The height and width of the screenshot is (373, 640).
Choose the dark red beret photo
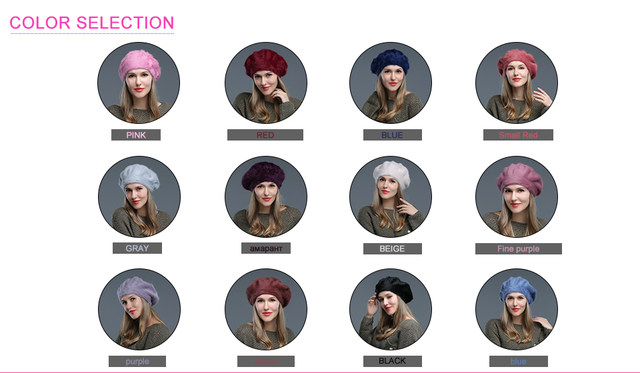tap(266, 83)
